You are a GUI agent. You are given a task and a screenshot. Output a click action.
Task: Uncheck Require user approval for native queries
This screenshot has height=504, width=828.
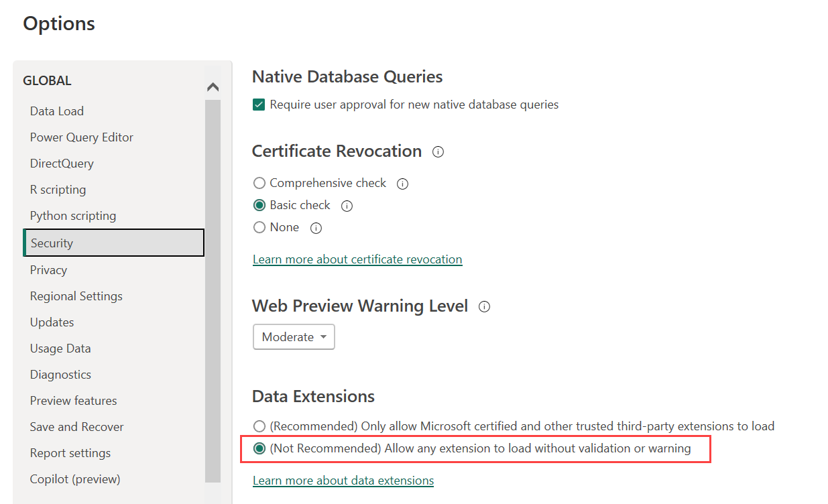(259, 105)
